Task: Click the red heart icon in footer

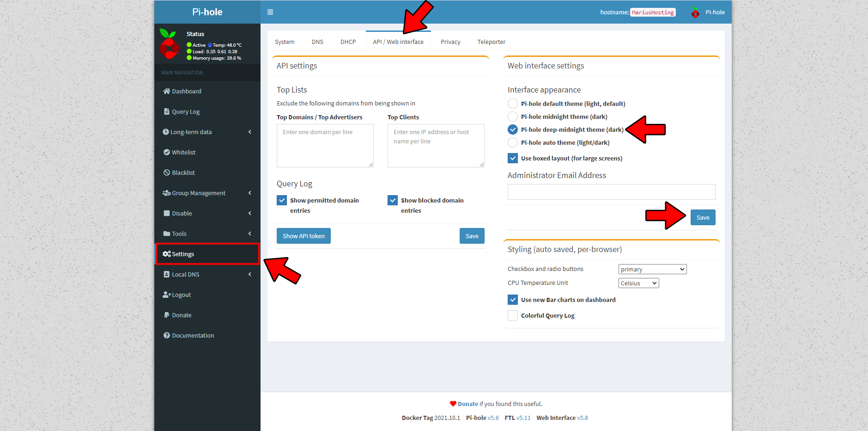Action: coord(453,404)
